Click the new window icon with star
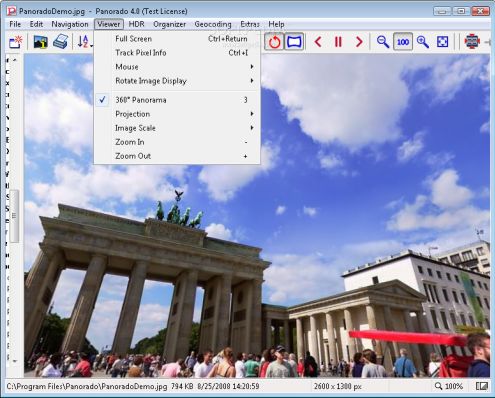Image resolution: width=495 pixels, height=398 pixels. point(15,42)
